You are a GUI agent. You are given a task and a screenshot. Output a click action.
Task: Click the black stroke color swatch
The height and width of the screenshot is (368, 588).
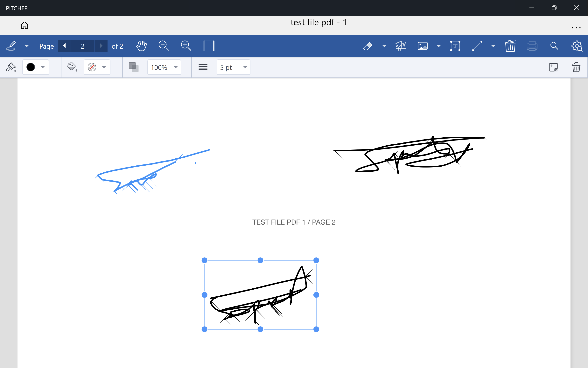(x=31, y=67)
